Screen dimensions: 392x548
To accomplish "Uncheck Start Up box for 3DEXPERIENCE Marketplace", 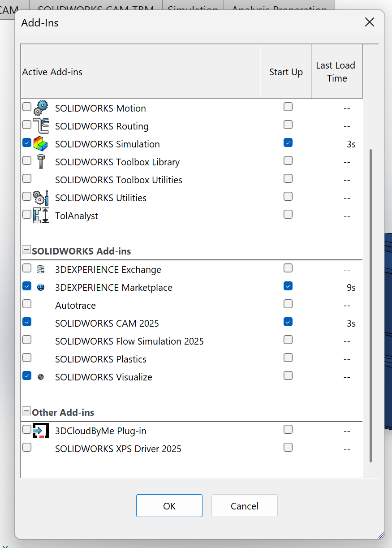I will (x=288, y=286).
